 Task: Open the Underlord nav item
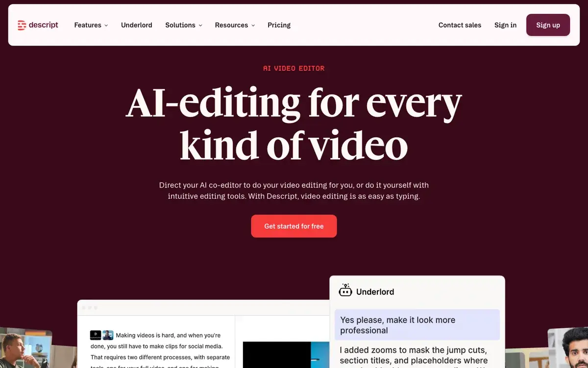point(137,25)
